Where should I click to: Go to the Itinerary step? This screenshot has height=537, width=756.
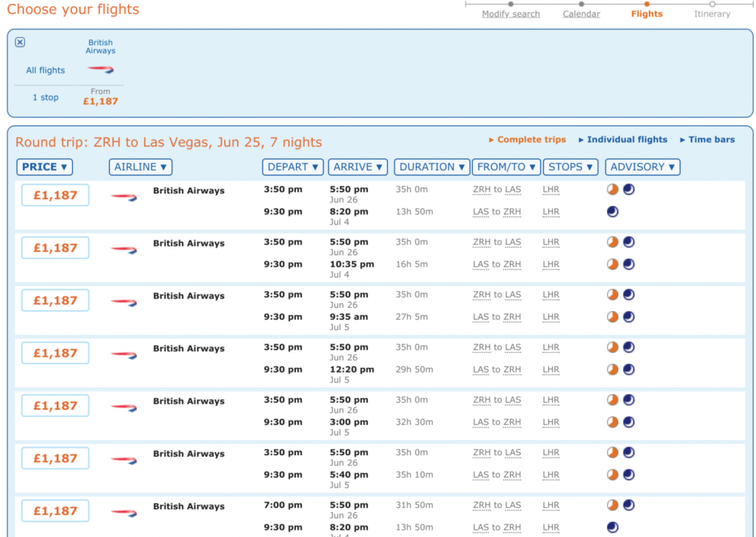712,14
